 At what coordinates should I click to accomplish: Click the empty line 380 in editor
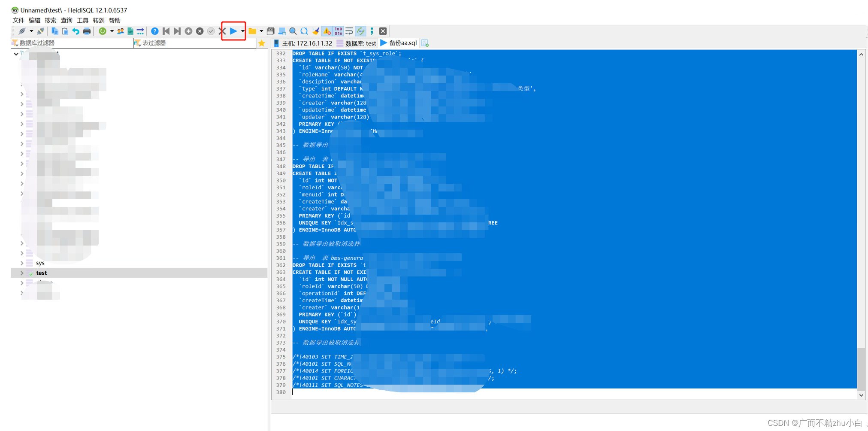point(574,392)
